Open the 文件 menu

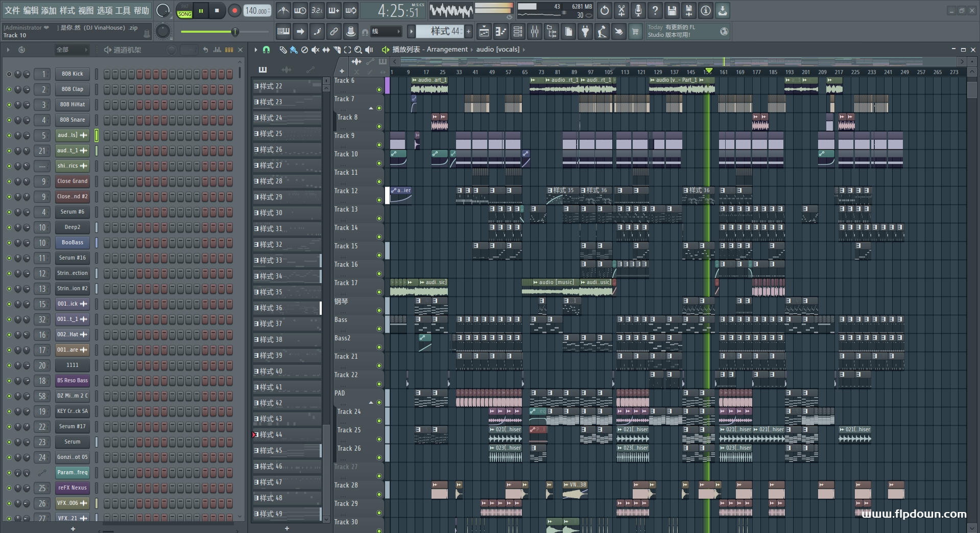(12, 10)
